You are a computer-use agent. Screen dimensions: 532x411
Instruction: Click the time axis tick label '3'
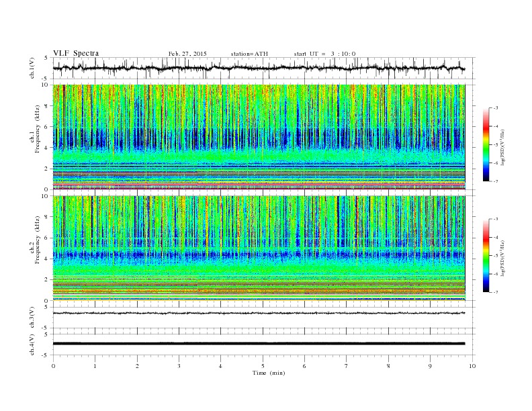coord(179,366)
